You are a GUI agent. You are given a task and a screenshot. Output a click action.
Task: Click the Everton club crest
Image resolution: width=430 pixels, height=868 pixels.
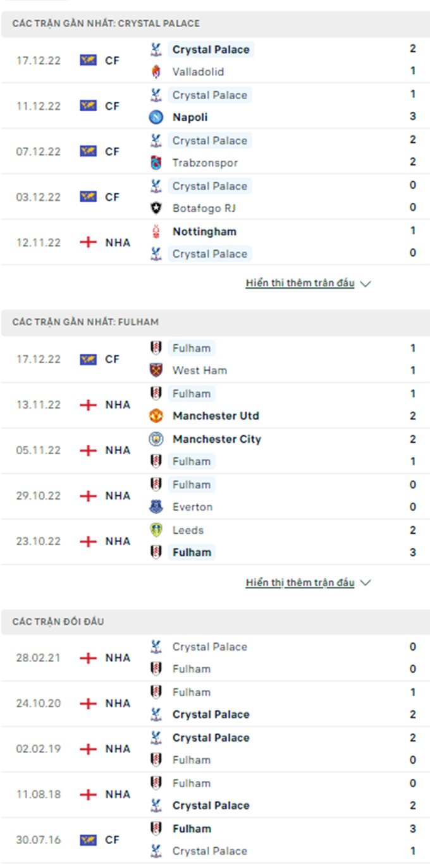pyautogui.click(x=156, y=507)
